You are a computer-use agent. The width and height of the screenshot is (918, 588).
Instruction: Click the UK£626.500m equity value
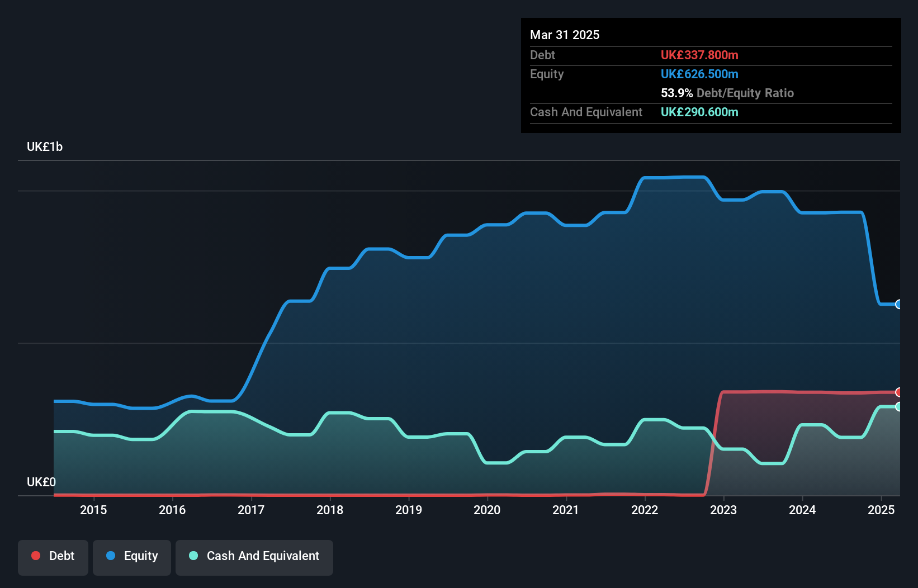699,74
